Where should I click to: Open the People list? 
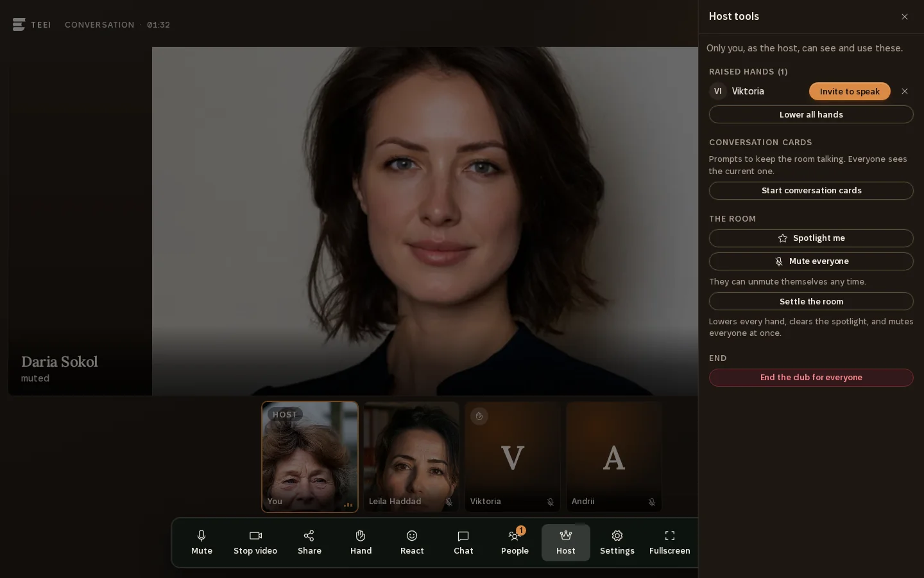pos(515,543)
